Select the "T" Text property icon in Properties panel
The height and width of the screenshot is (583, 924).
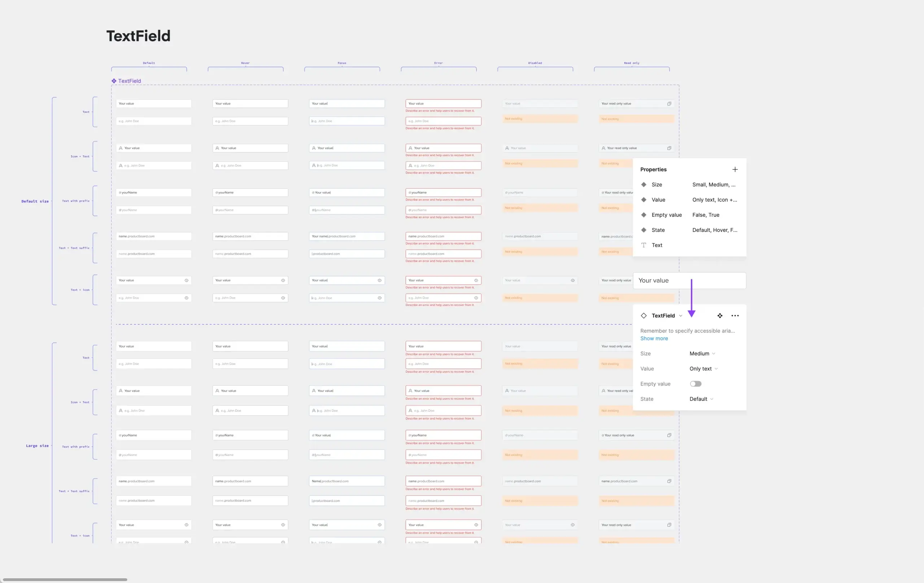pos(644,245)
